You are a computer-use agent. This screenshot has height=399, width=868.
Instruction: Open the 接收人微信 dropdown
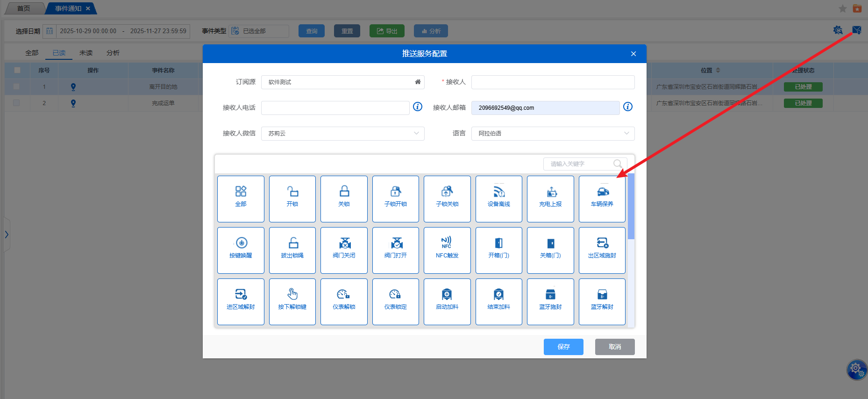tap(342, 134)
